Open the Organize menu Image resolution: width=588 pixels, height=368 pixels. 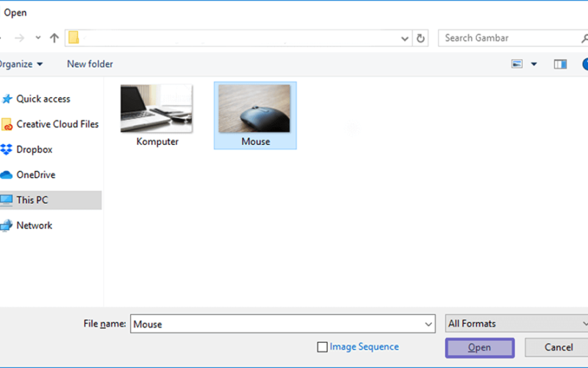coord(21,64)
